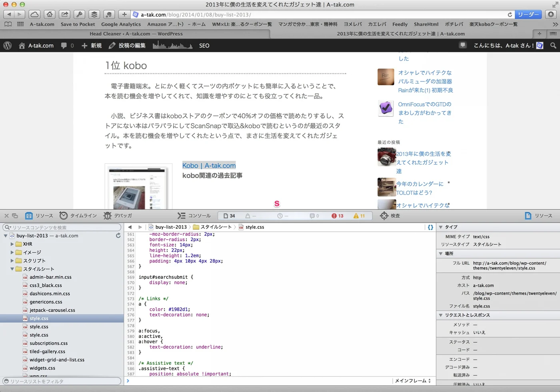This screenshot has width=560, height=392.
Task: Select widget-grid-and-list.css file
Action: (57, 360)
